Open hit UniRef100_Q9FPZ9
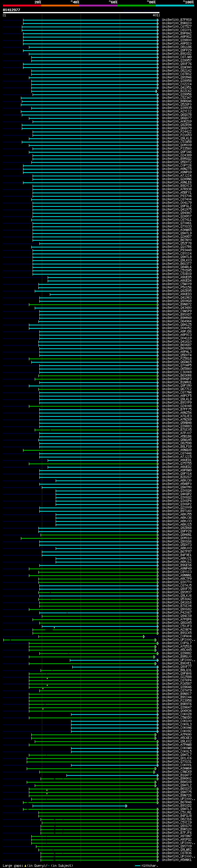The height and width of the screenshot is (868, 197). pos(176,50)
